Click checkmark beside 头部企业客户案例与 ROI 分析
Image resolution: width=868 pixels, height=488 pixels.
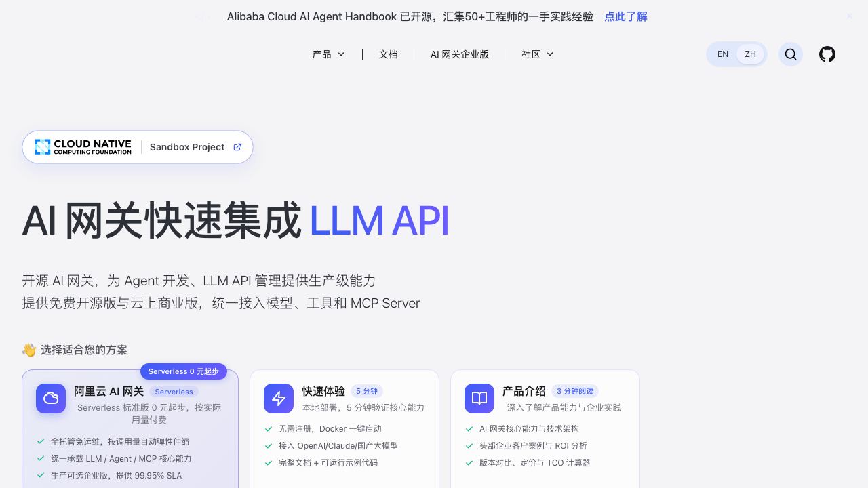pyautogui.click(x=469, y=445)
